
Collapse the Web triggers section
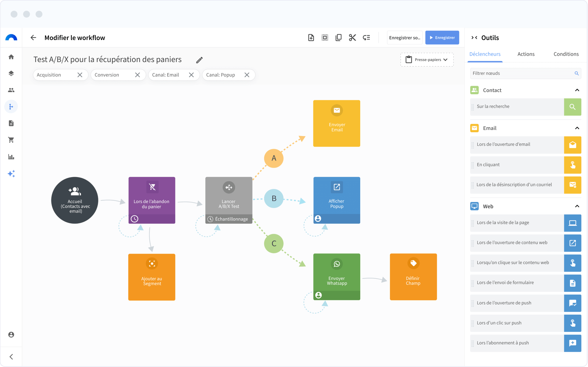click(577, 206)
